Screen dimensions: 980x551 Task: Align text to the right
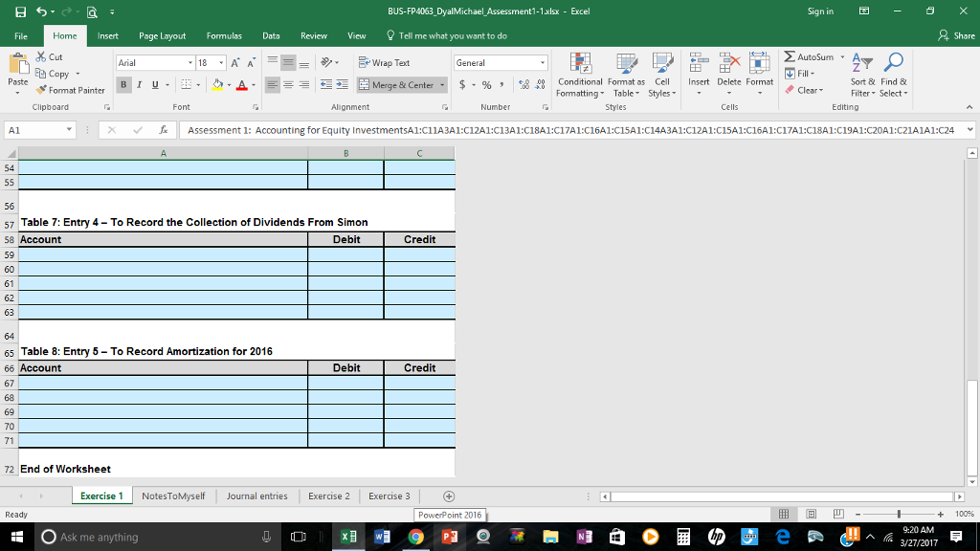pos(303,84)
